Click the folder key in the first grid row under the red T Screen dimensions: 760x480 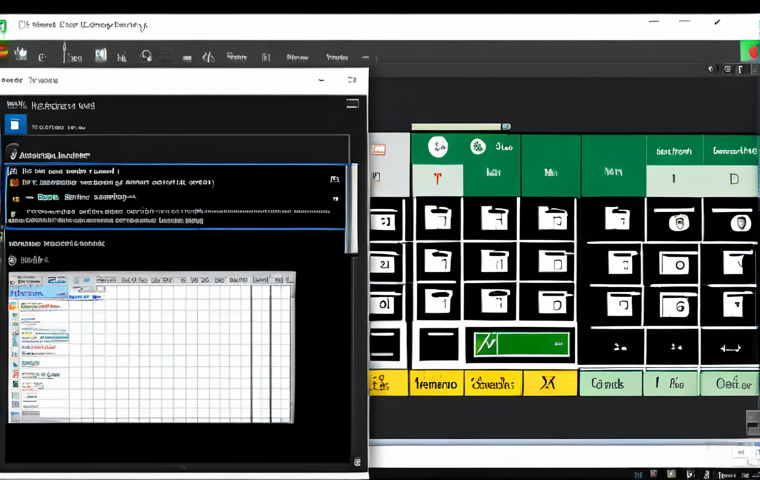click(x=438, y=219)
